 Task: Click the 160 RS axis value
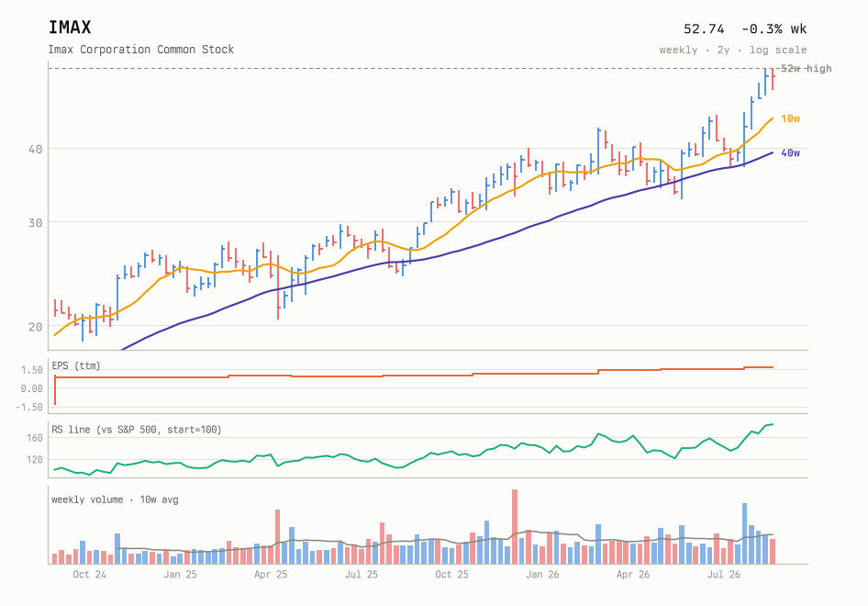34,438
